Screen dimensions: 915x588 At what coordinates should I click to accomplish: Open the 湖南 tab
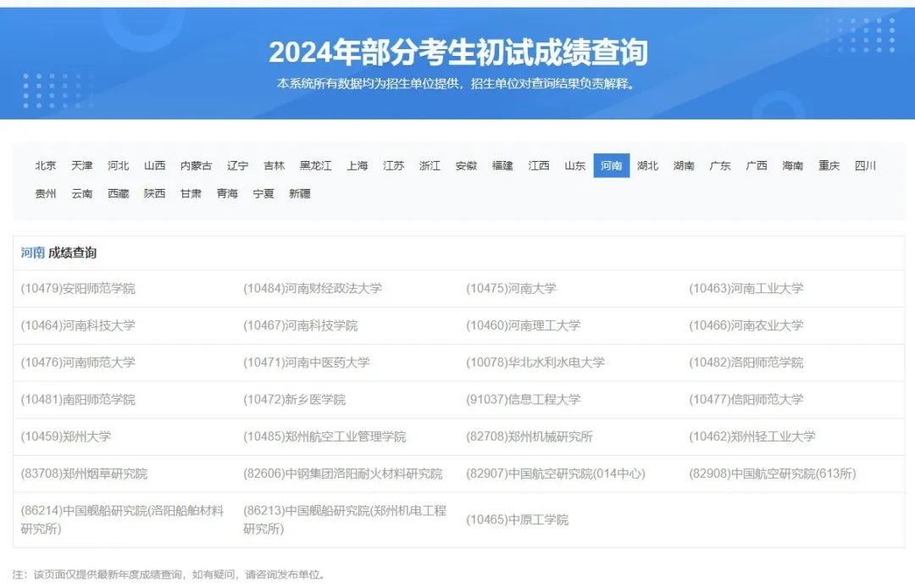684,166
